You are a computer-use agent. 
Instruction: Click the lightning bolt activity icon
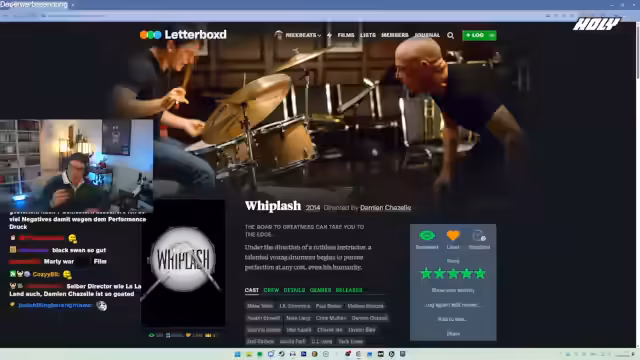[329, 36]
